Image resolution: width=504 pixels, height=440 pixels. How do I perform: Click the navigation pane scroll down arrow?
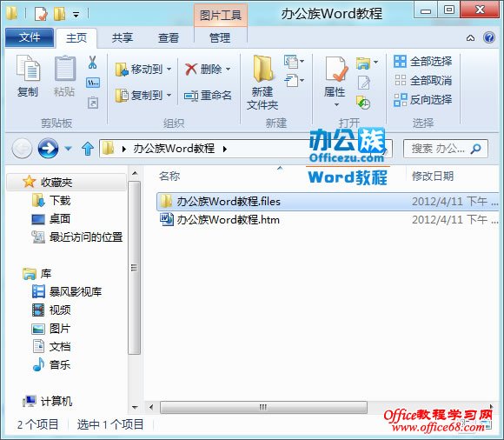(135, 407)
